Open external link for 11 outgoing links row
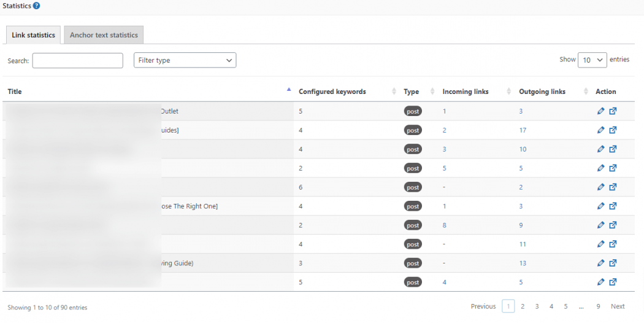 [613, 244]
